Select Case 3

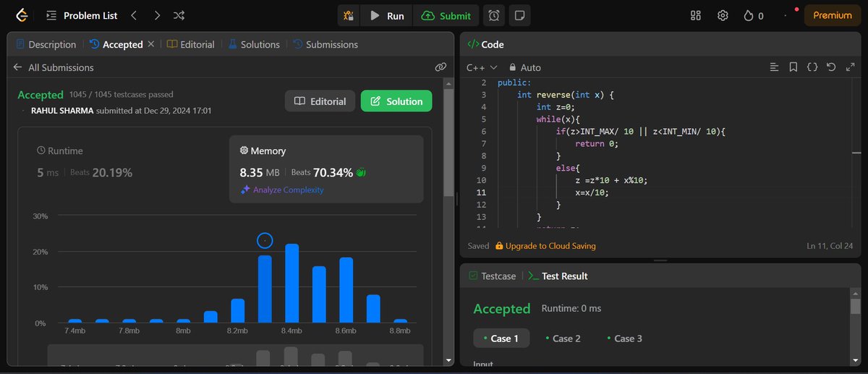624,338
